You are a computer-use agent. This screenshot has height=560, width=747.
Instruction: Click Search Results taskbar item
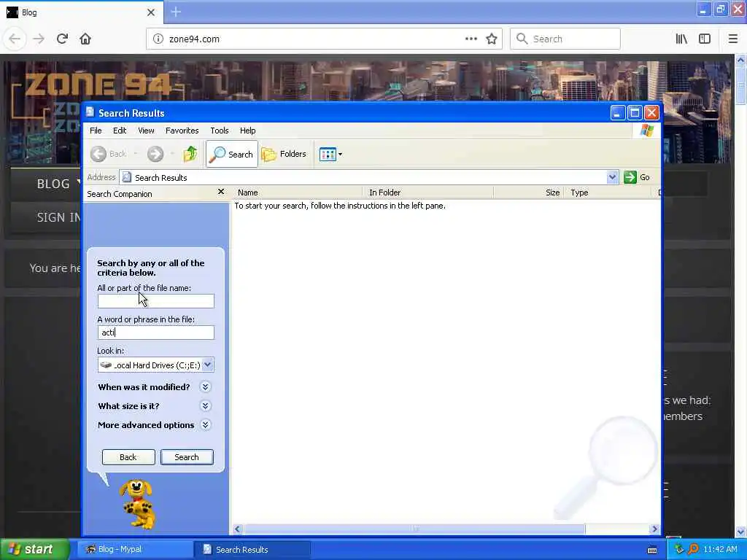[x=252, y=550]
